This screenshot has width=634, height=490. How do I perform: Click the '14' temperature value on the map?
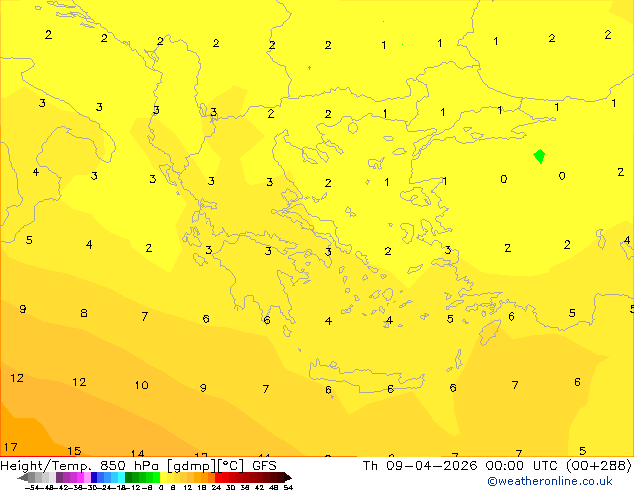pos(137,453)
